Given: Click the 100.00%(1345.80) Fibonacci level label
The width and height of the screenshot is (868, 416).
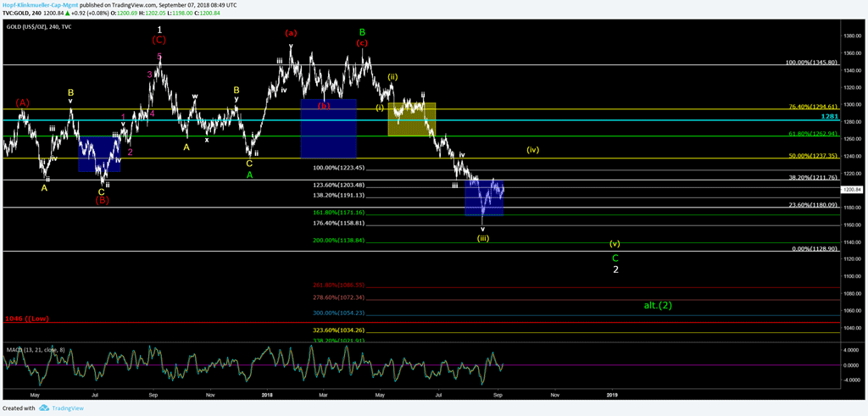Looking at the screenshot, I should 812,63.
